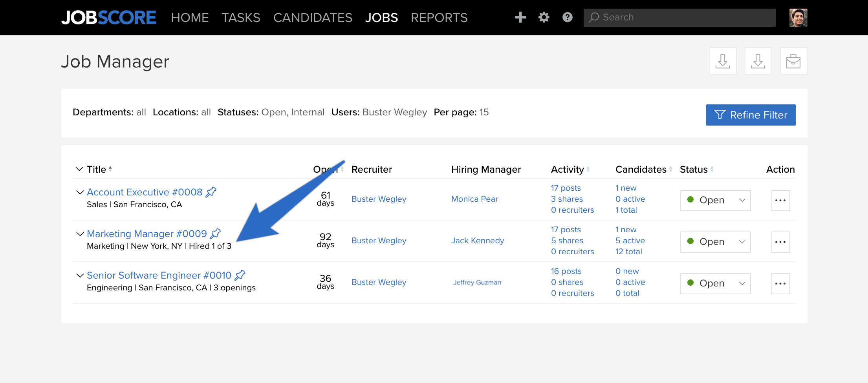Expand the Marketing Manager #0009 row

click(80, 234)
